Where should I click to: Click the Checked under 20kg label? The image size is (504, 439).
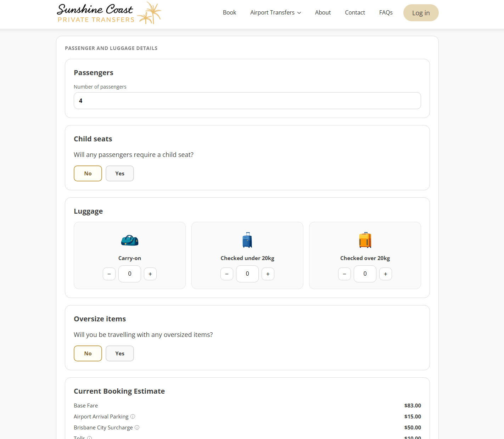click(247, 258)
